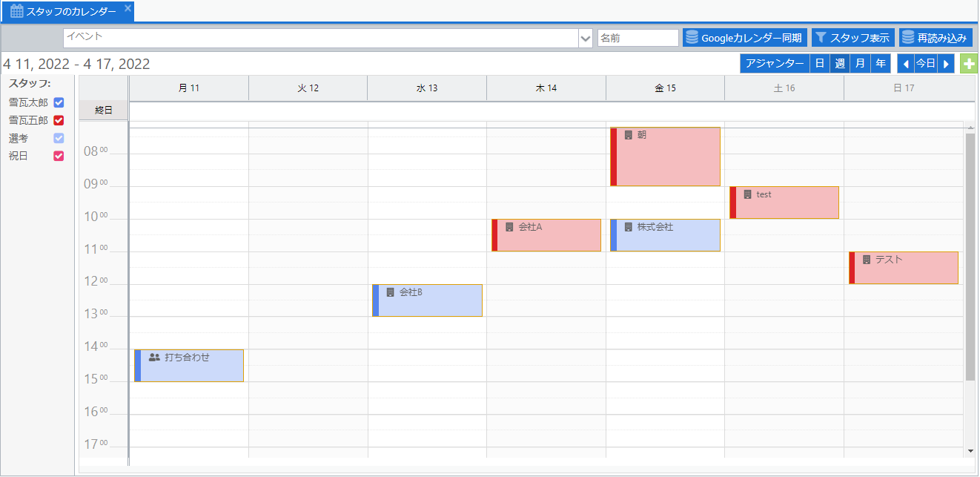
Task: Click 再読み込み reload button
Action: [x=935, y=38]
